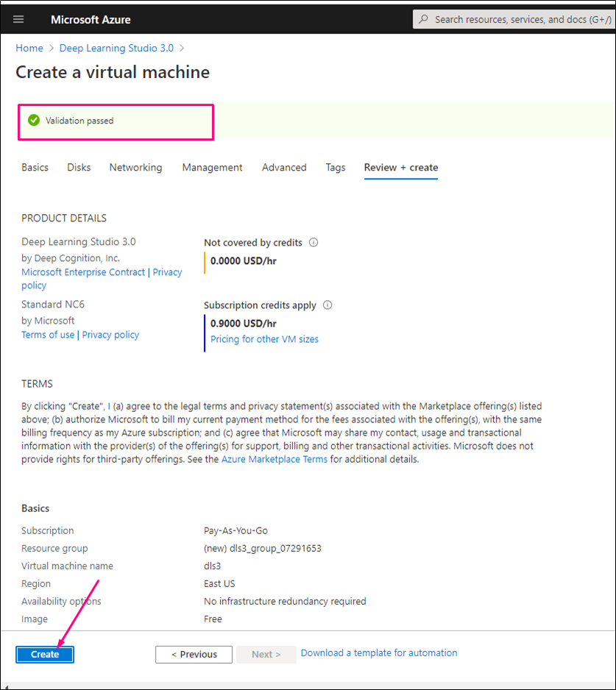Open Microsoft Enterprise Contract link
This screenshot has height=690, width=616.
coord(83,272)
